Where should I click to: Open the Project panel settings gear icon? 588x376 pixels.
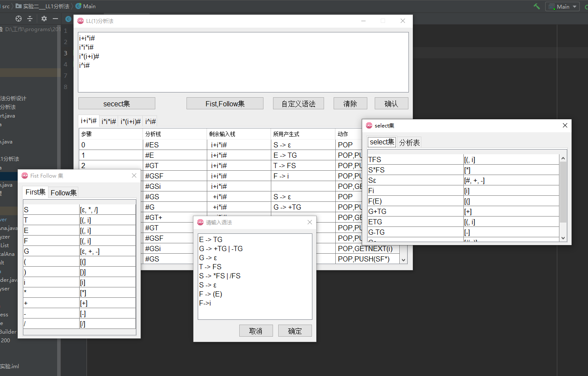[x=44, y=19]
